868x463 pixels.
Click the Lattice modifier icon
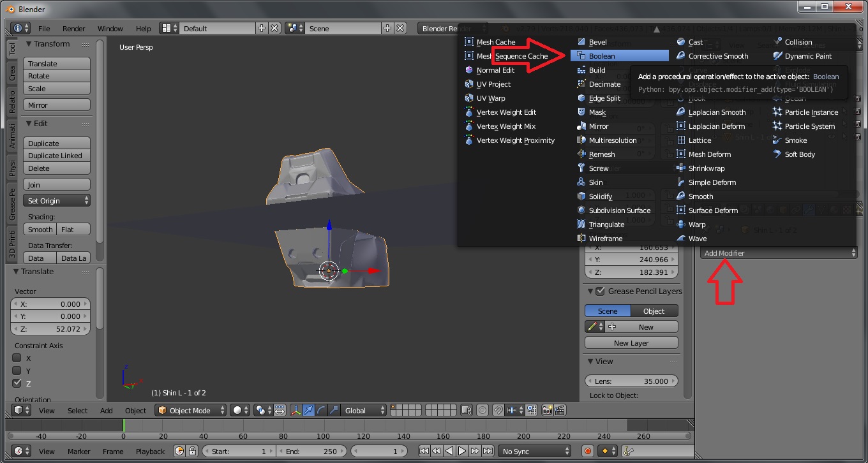pos(681,140)
